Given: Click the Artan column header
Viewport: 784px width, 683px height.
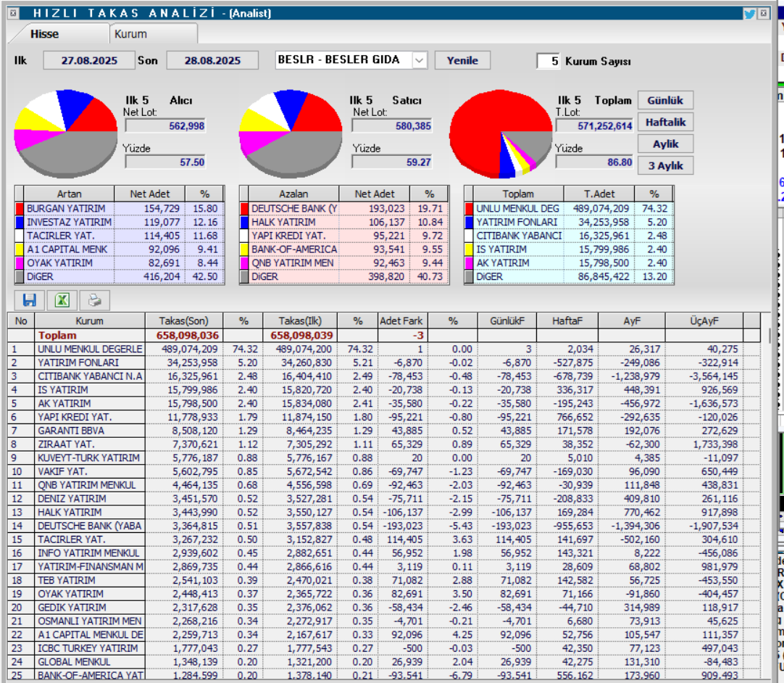Looking at the screenshot, I should click(69, 194).
